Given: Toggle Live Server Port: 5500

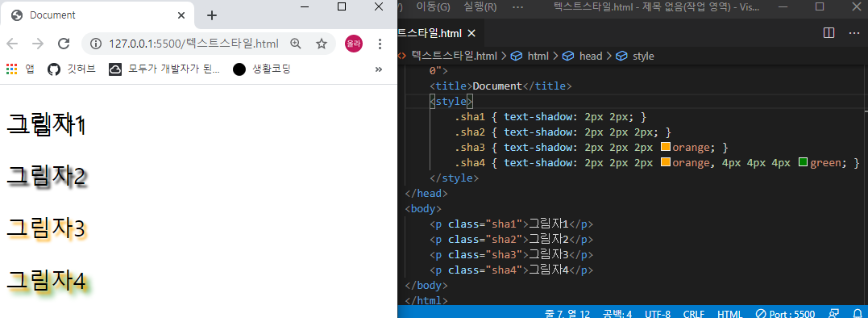Looking at the screenshot, I should pyautogui.click(x=786, y=314).
